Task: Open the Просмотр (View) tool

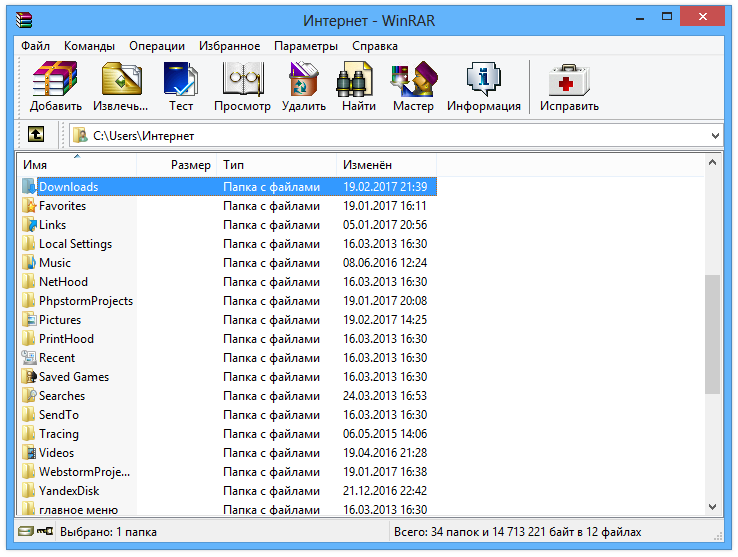Action: coord(242,87)
